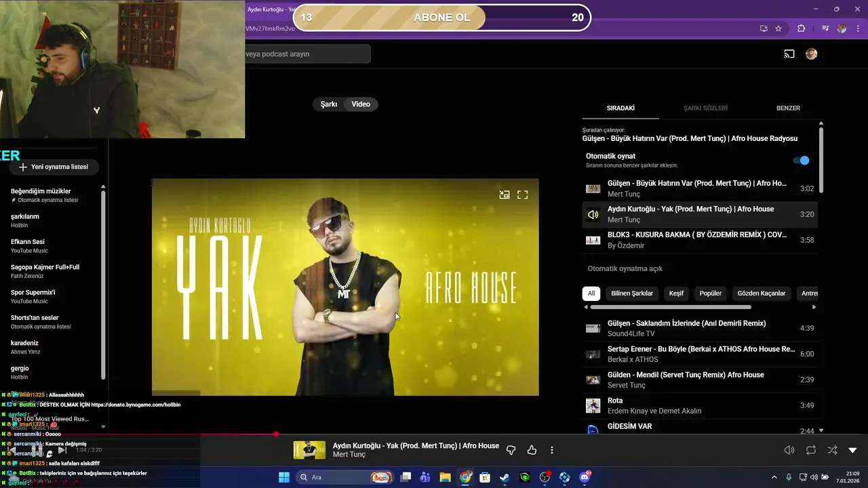Like the current song Yak
This screenshot has width=868, height=488.
(532, 450)
